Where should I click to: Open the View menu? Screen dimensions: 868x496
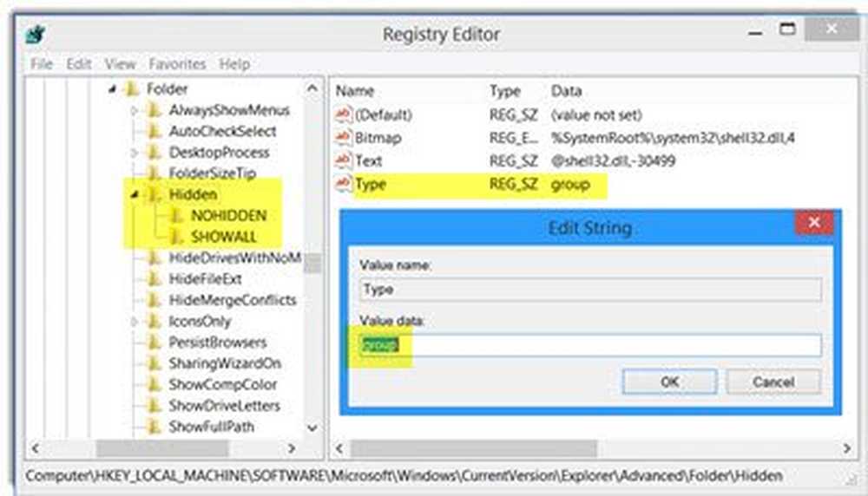120,64
